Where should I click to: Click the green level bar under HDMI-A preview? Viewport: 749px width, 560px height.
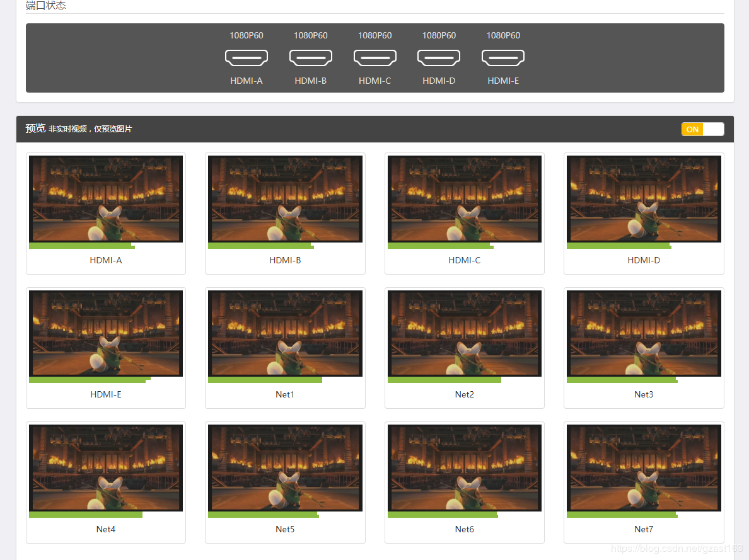(x=82, y=246)
